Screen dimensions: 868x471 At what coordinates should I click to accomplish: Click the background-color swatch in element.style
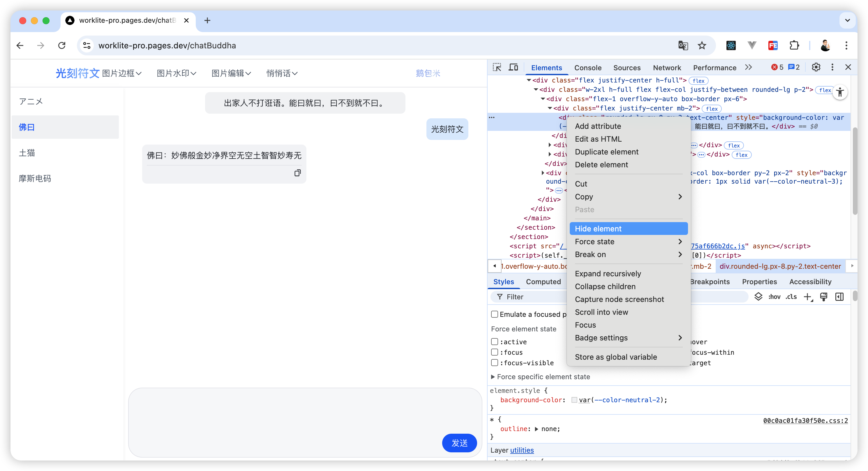coord(574,400)
